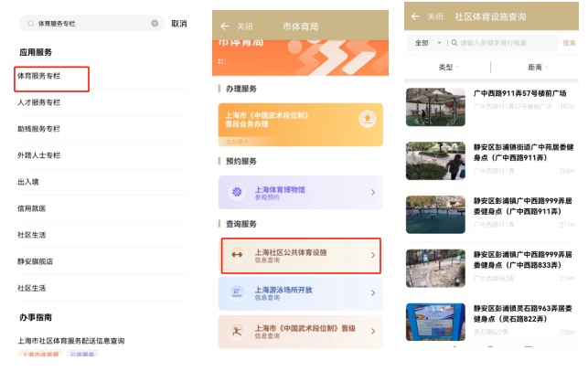Tap the 上海体育博物馆 basketball icon
The image size is (588, 382).
point(238,192)
